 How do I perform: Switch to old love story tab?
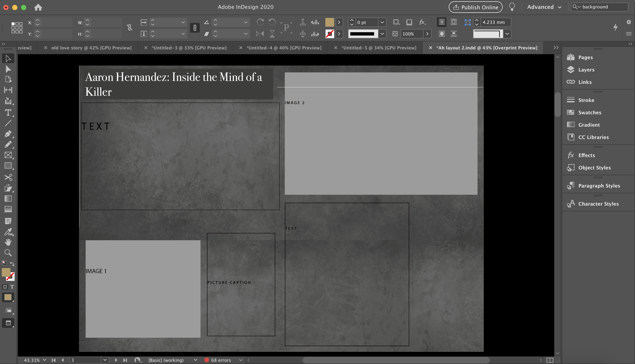(91, 48)
